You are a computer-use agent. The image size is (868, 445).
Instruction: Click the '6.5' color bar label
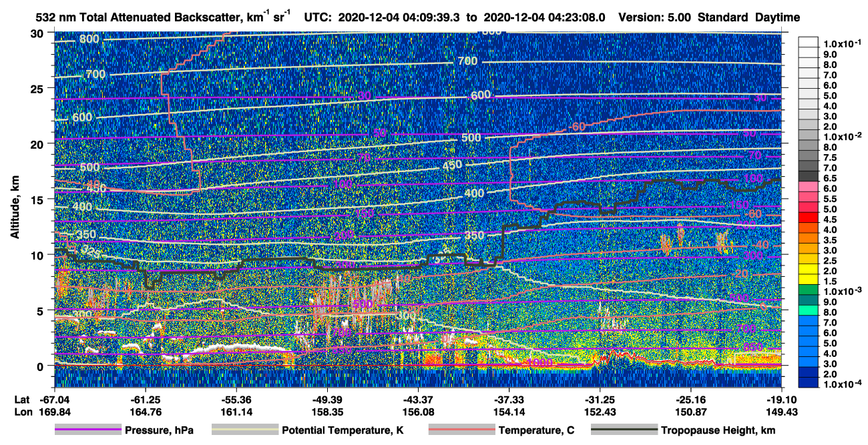[830, 177]
